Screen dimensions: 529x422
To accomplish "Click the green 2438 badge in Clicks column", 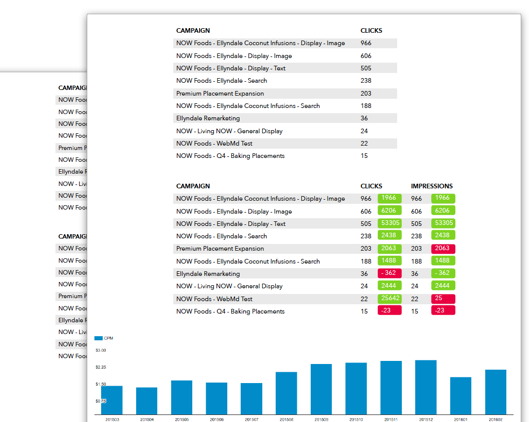I will click(389, 235).
